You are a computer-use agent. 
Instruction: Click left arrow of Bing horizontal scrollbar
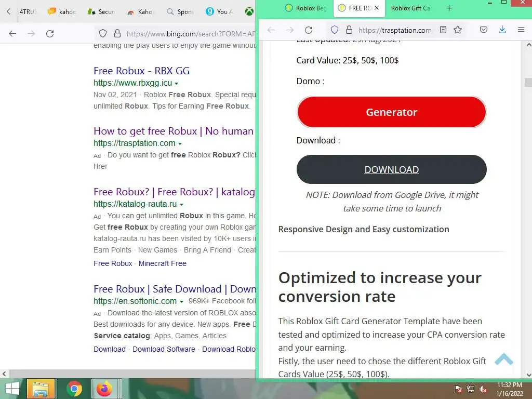(x=4, y=374)
